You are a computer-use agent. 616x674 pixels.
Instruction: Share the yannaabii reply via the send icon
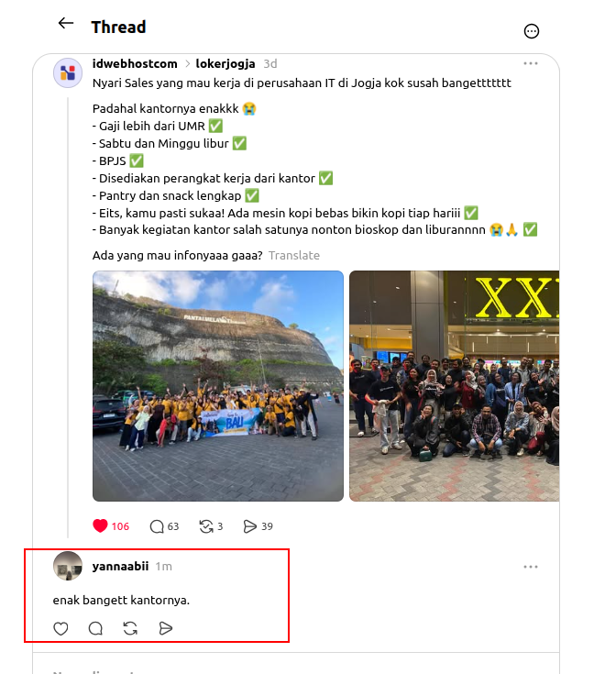165,628
